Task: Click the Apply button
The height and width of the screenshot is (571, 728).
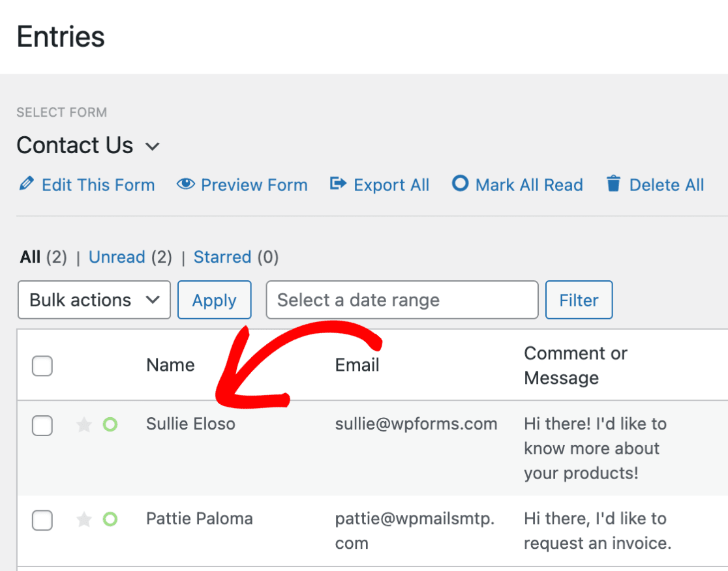Action: click(x=214, y=300)
